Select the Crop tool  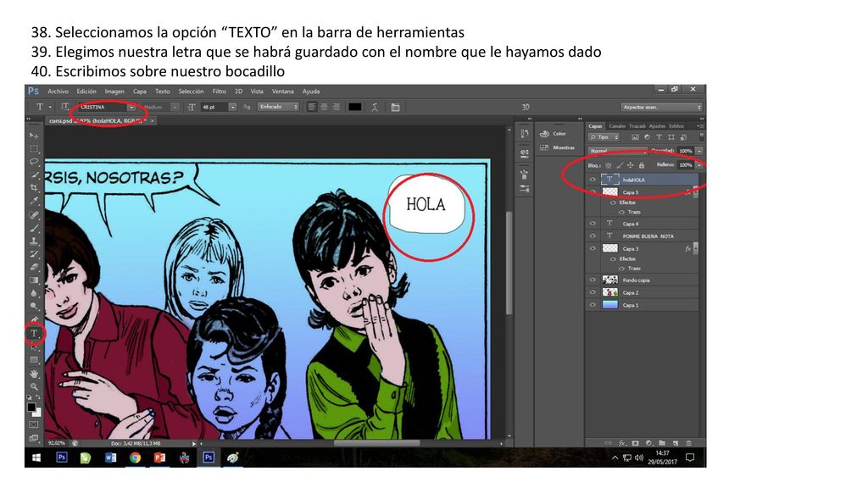[34, 188]
